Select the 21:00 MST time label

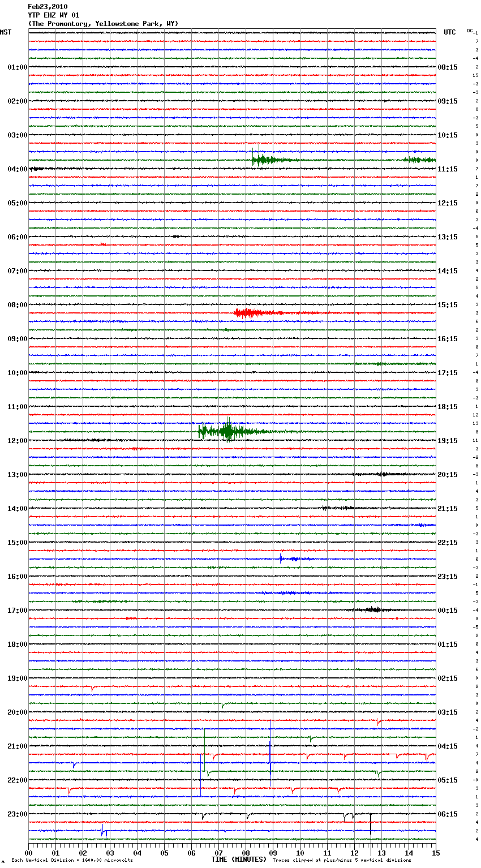coord(17,746)
